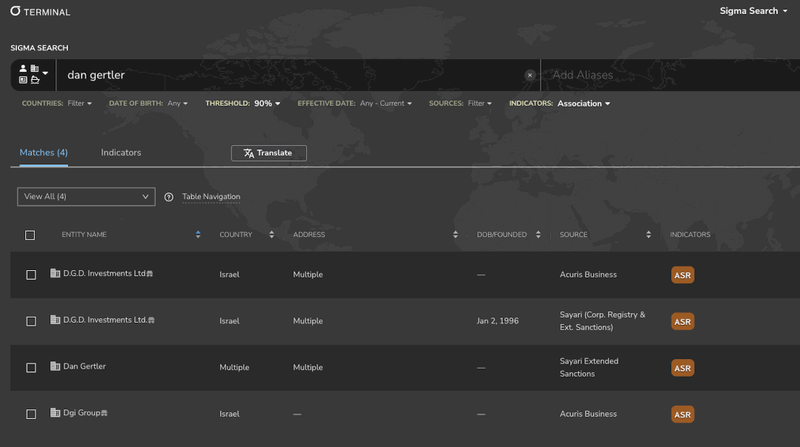Click the Terminal logo

[42, 11]
